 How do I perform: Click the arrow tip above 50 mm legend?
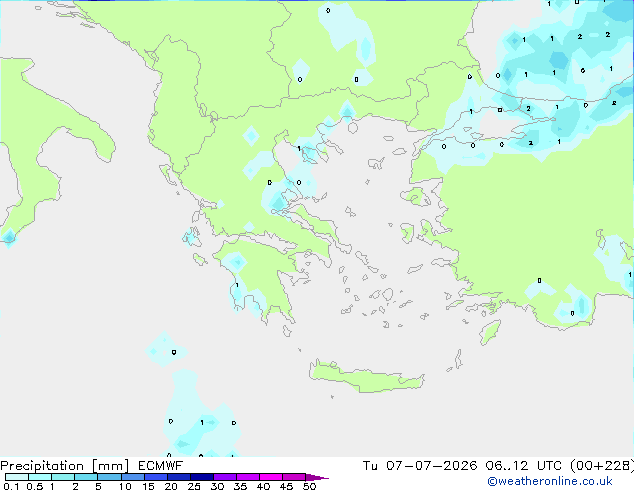click(x=317, y=477)
